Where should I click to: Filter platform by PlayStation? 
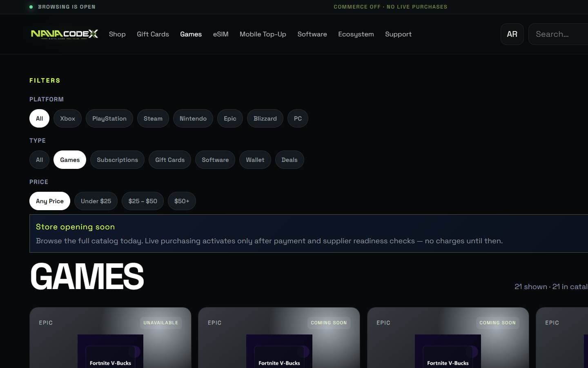(109, 119)
